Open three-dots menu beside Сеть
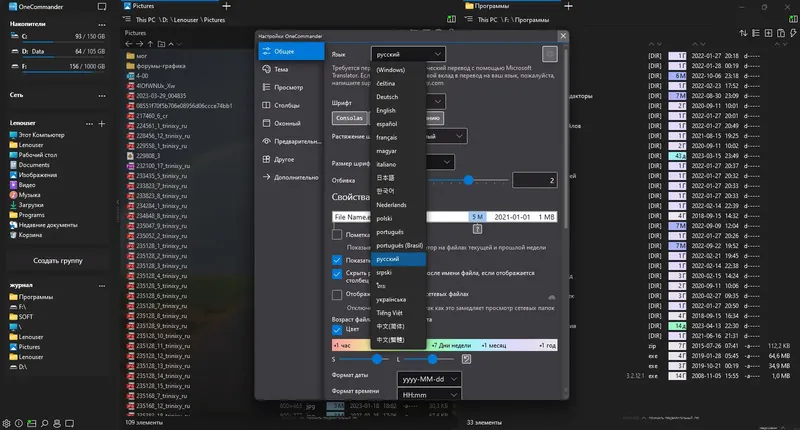 [x=102, y=95]
